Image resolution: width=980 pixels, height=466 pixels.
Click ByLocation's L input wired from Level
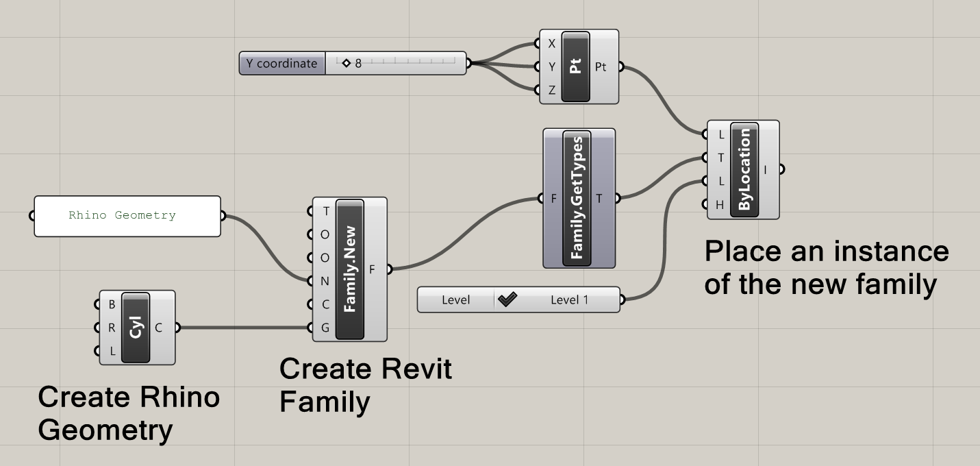point(720,181)
